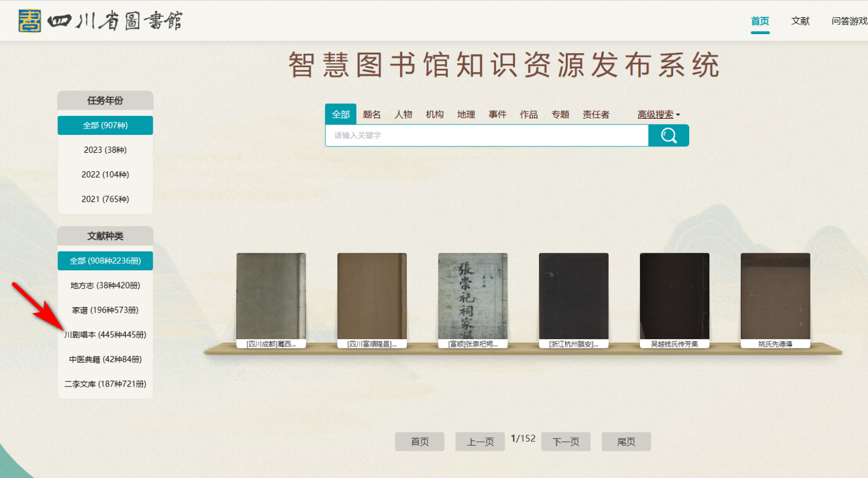This screenshot has height=478, width=868.
Task: Click the keyword search input field
Action: [486, 135]
